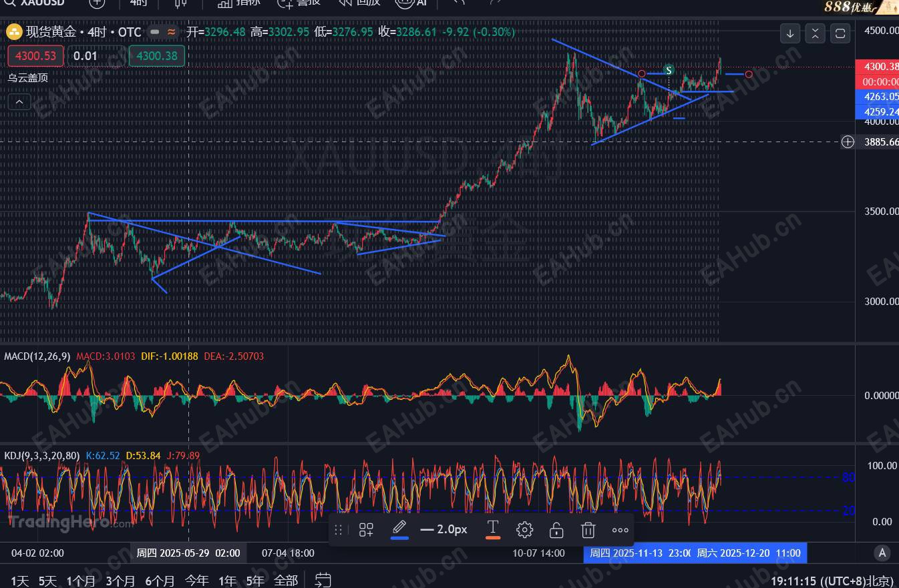Click the 4500.00 price axis label
Viewport: 899px width, 588px height.
pos(881,31)
